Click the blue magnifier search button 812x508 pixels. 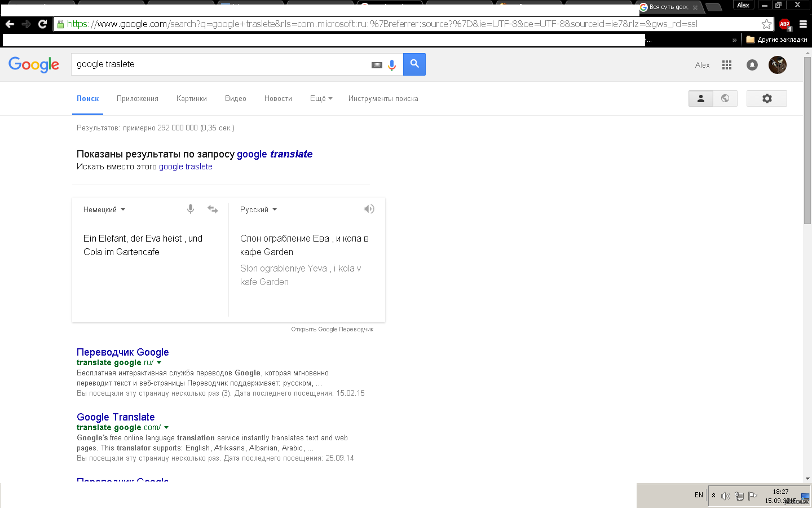click(414, 64)
